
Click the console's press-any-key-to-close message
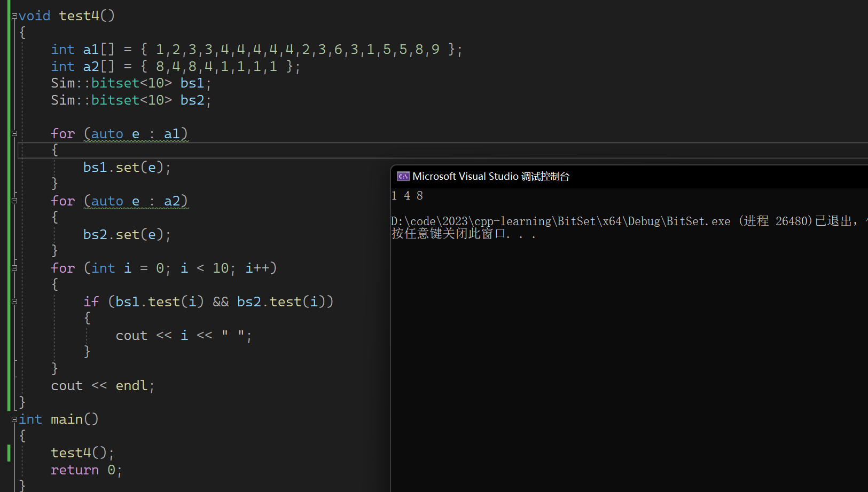(x=463, y=234)
